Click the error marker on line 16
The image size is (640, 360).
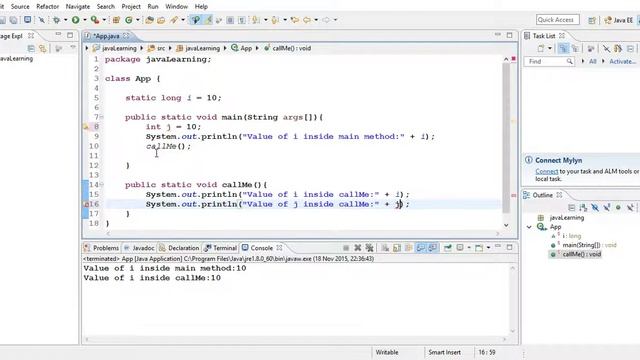pyautogui.click(x=86, y=204)
